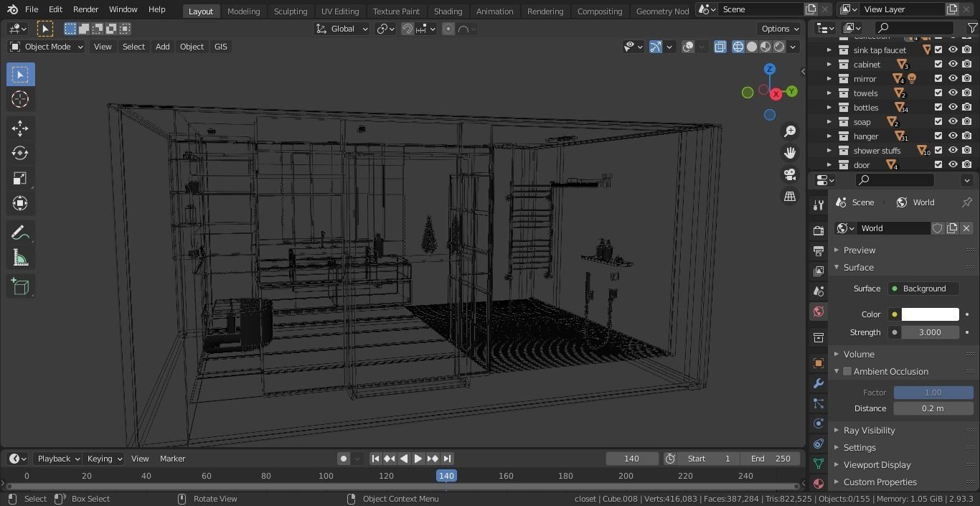
Task: Select the Add Cube tool
Action: point(20,287)
